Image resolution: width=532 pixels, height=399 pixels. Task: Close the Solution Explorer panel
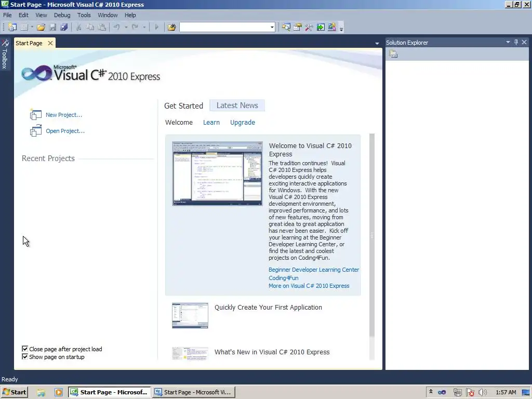click(524, 42)
